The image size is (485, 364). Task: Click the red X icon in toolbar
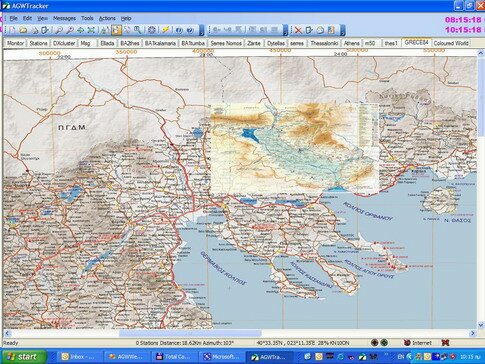(298, 30)
